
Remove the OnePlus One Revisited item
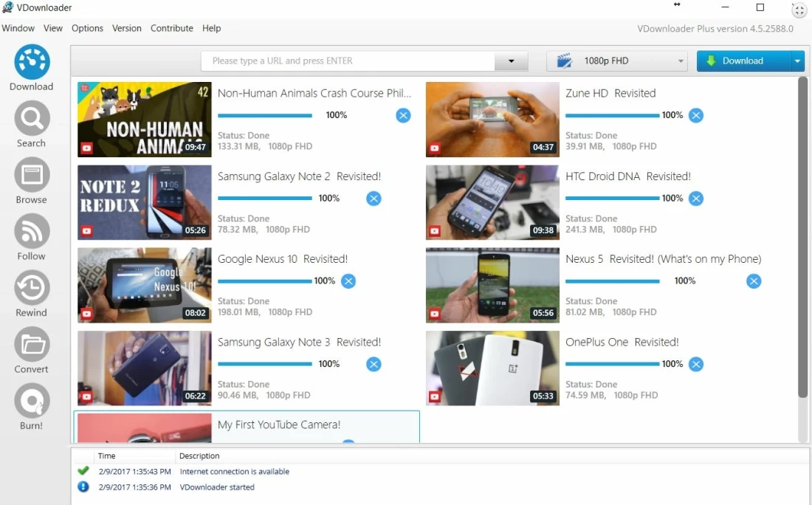696,364
